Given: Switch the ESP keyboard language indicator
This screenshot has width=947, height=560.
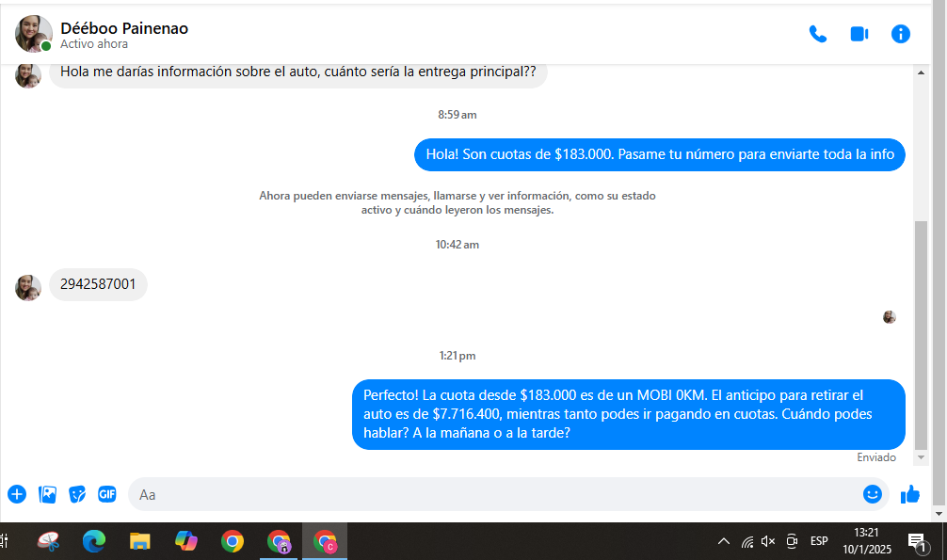Looking at the screenshot, I should coord(819,541).
